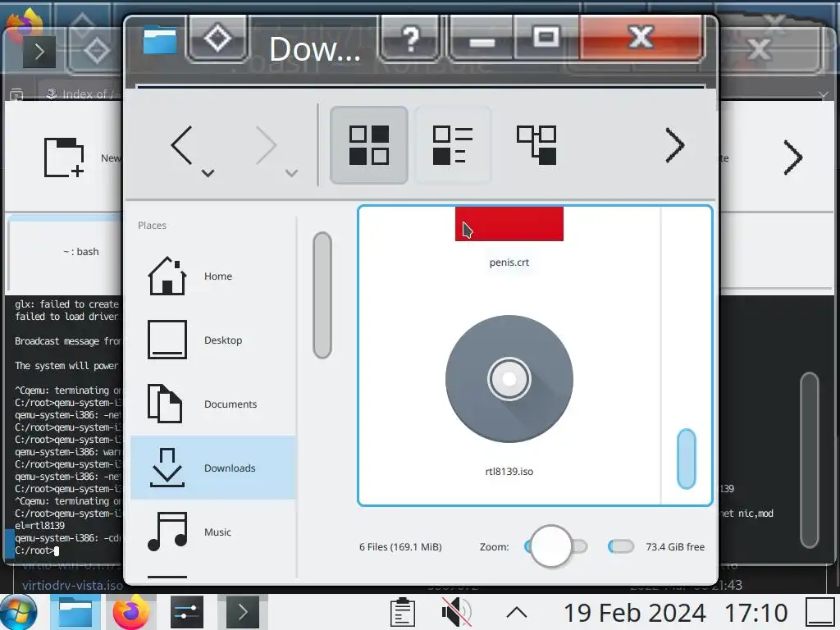Expand hidden Dolphin toolbar items chevron
The image size is (840, 630).
[675, 145]
